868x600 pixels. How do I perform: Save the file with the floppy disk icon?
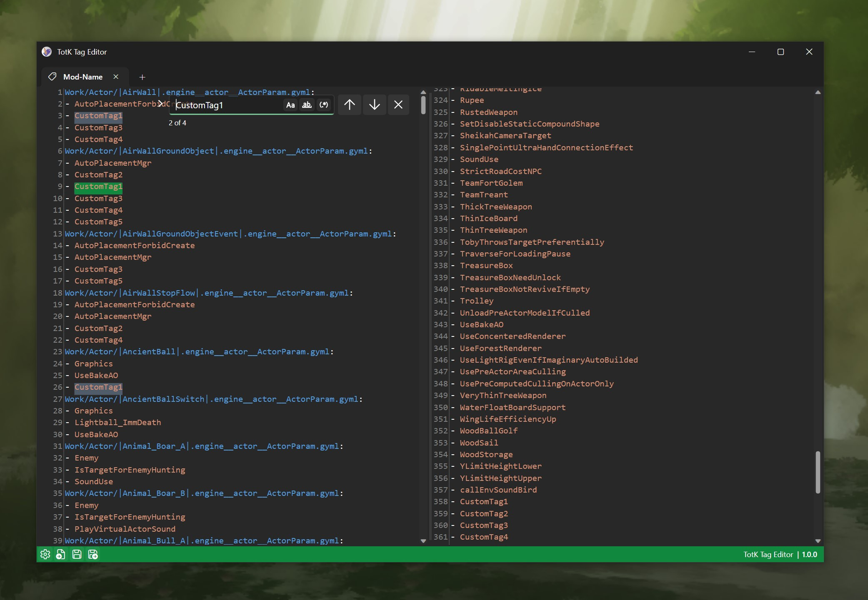pyautogui.click(x=77, y=554)
